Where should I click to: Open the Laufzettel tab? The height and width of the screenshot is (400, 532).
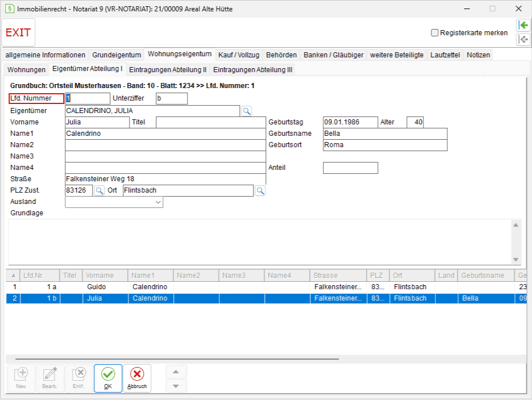point(445,55)
